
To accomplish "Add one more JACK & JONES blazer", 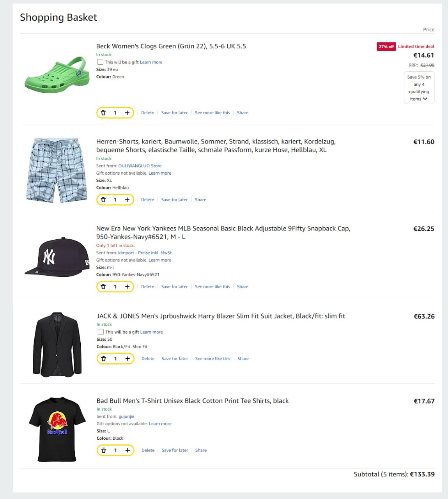I will (x=127, y=359).
